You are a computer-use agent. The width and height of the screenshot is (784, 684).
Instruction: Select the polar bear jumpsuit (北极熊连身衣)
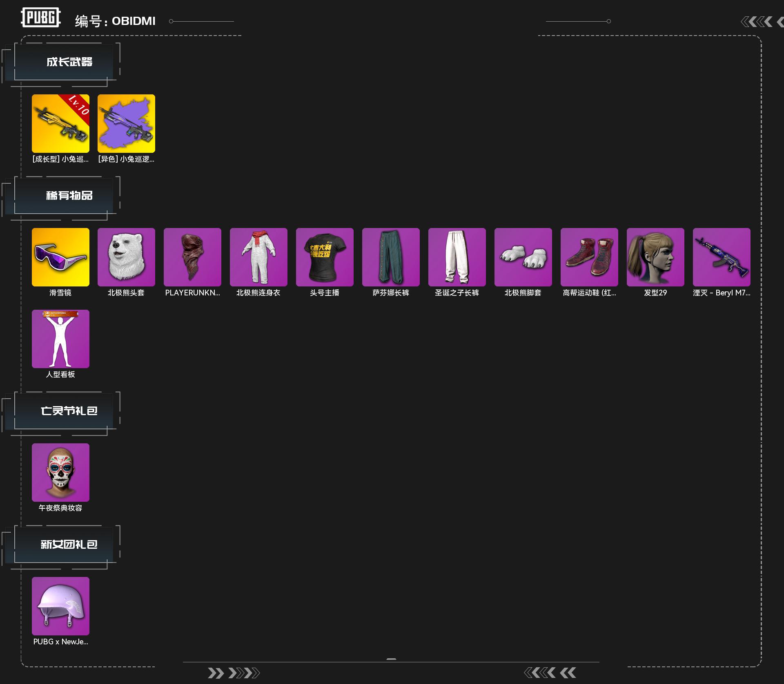click(258, 257)
